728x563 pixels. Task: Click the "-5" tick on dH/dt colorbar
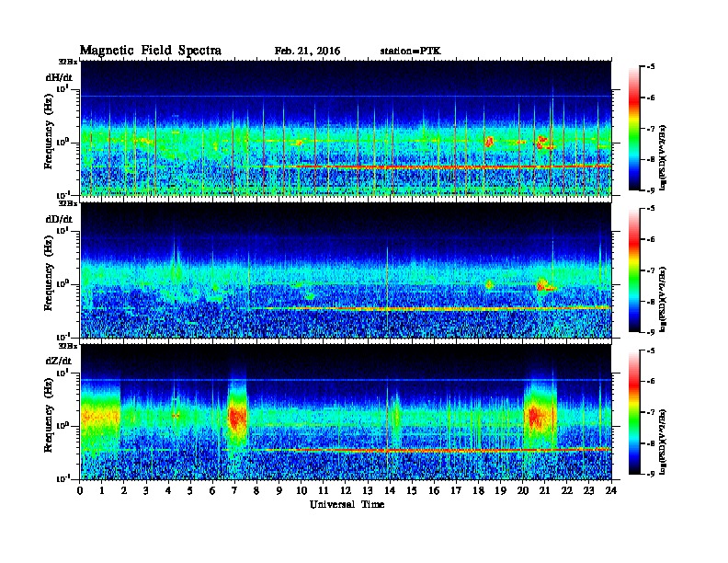(x=651, y=67)
